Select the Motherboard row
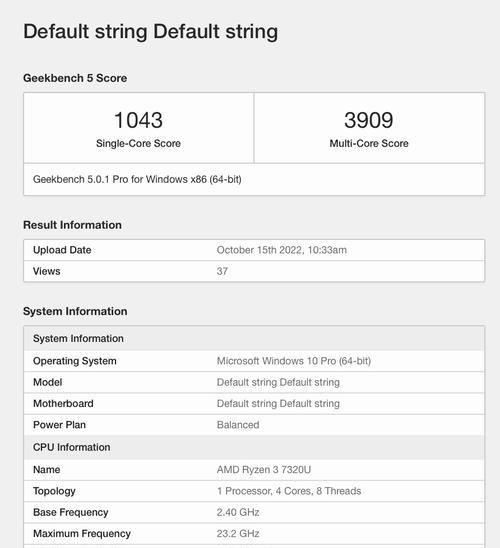This screenshot has height=548, width=500. click(x=254, y=404)
